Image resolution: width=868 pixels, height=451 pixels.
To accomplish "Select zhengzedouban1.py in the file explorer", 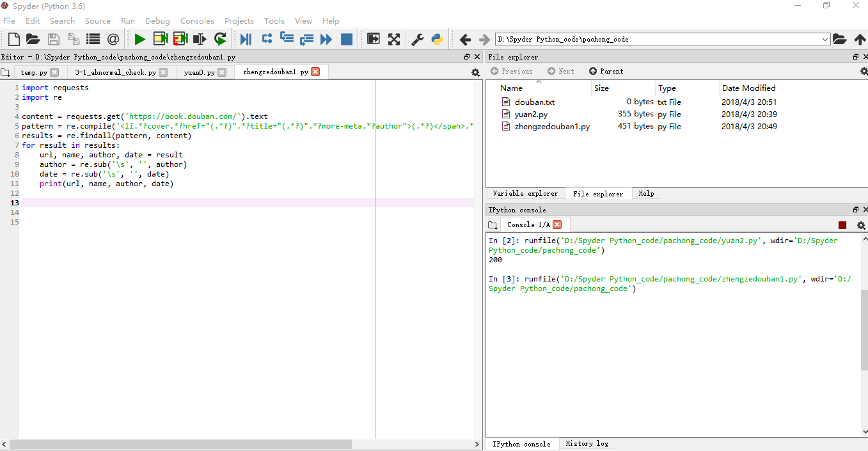I will coord(552,127).
